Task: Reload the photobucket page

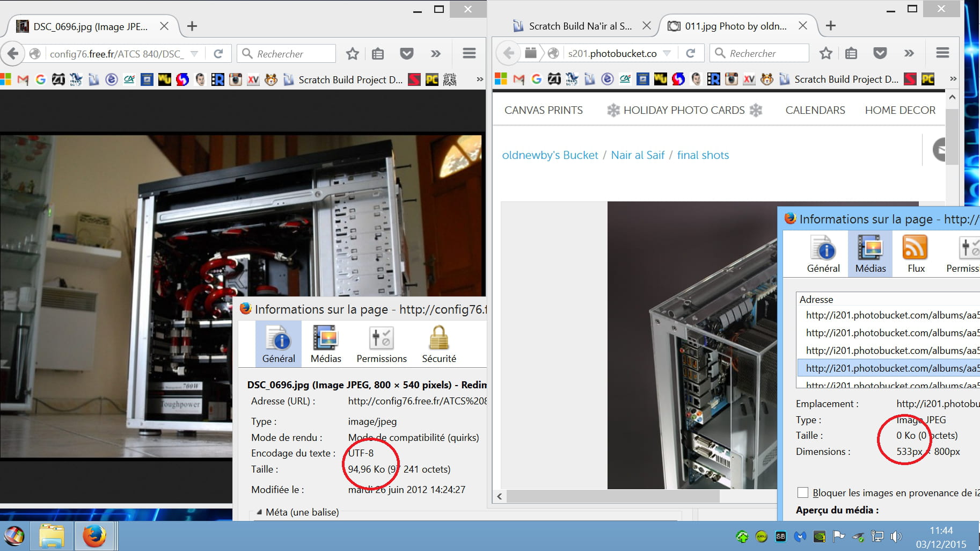Action: (x=691, y=53)
